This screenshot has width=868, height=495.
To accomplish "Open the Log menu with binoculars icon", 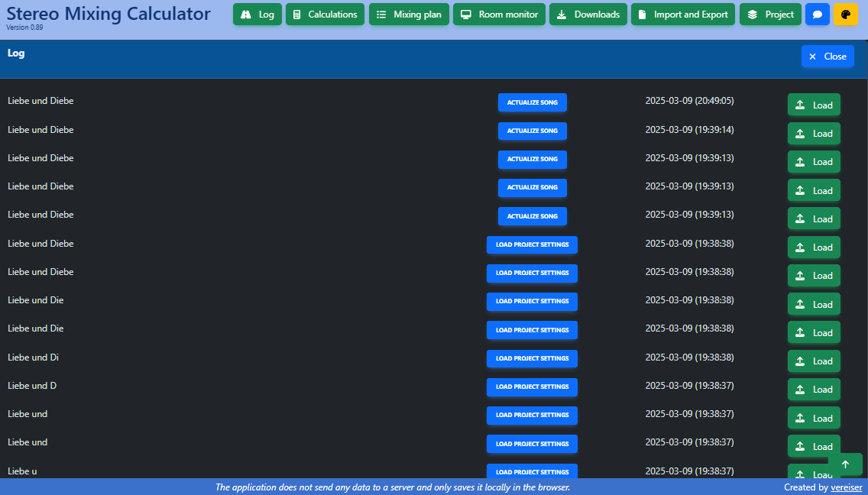I will (x=257, y=15).
